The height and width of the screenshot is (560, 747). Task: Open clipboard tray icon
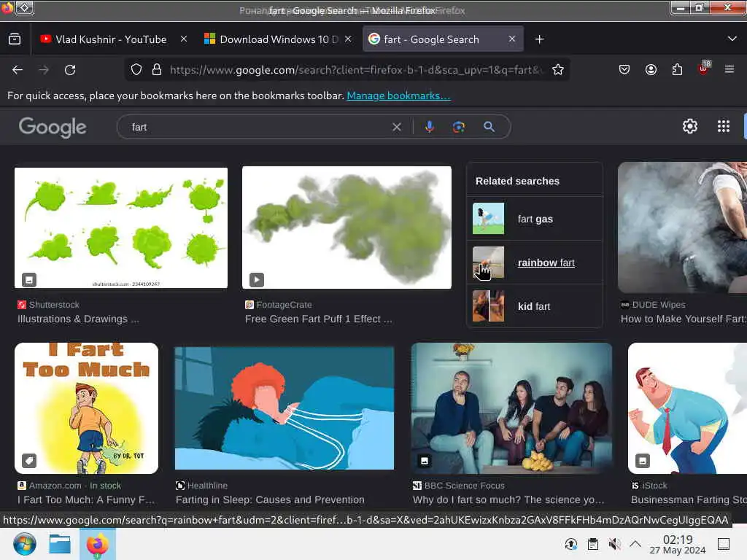point(592,544)
